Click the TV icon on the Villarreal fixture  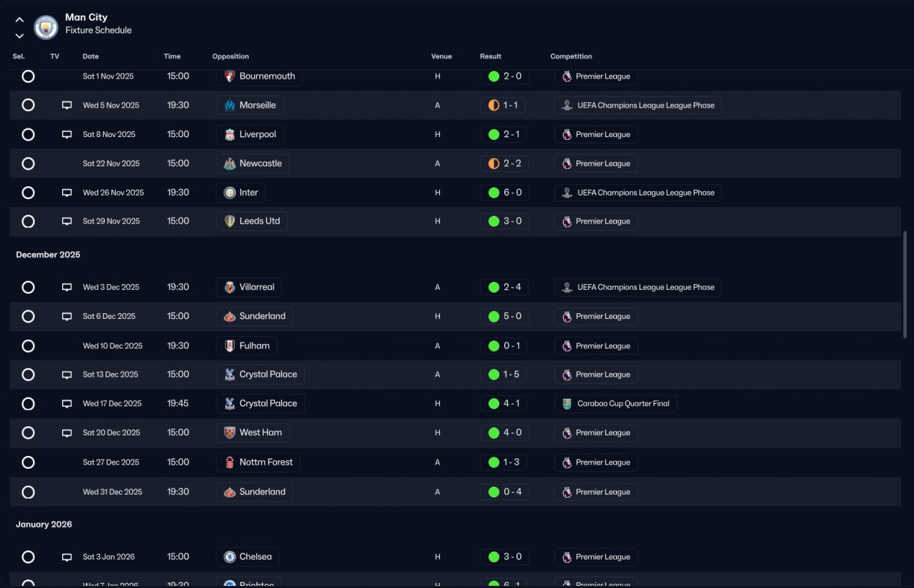click(x=67, y=288)
